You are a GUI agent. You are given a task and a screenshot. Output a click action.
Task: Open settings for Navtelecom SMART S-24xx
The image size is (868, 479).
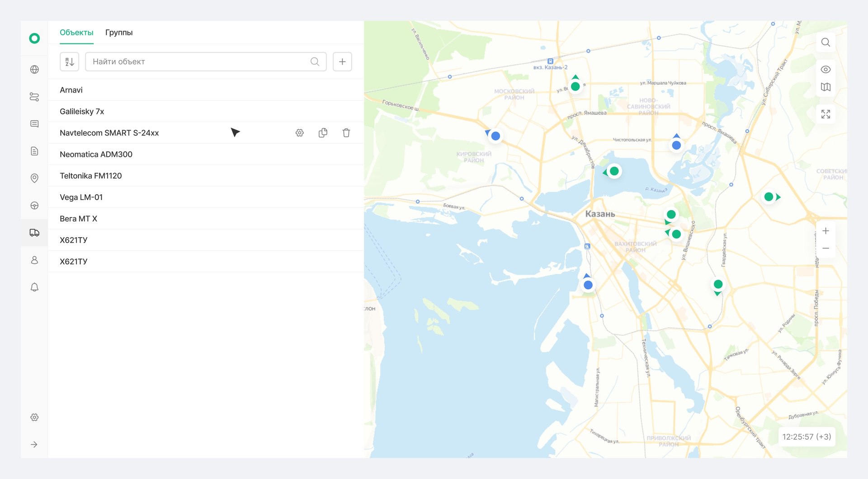[x=300, y=133]
